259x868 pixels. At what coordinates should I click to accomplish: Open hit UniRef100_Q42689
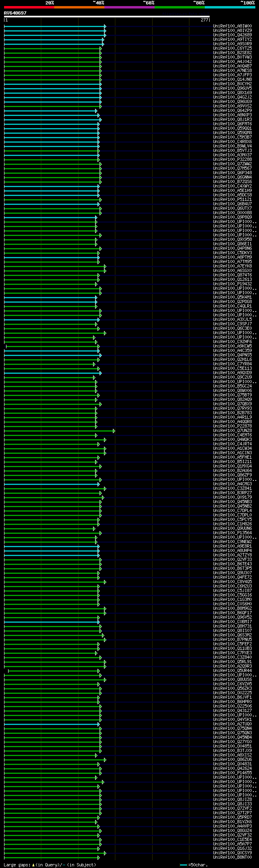(232, 35)
